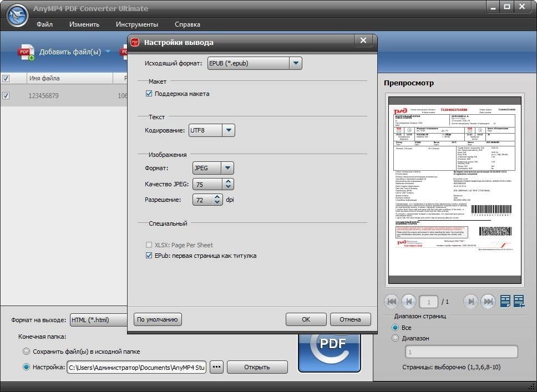This screenshot has height=392, width=537.
Task: Click the 'Имя файла' column header
Action: pos(69,78)
